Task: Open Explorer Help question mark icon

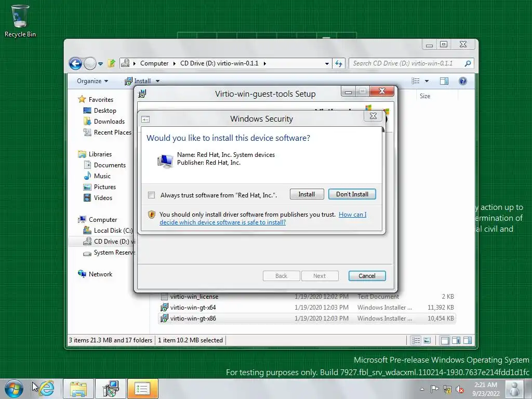Action: pyautogui.click(x=463, y=81)
